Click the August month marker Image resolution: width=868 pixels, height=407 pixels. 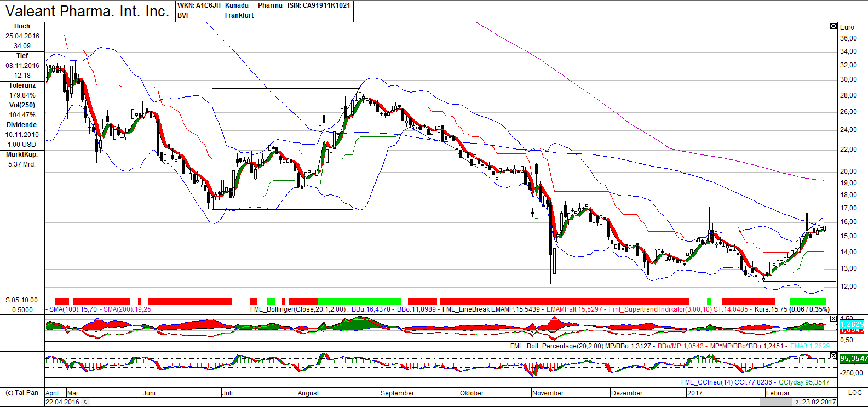tap(308, 393)
